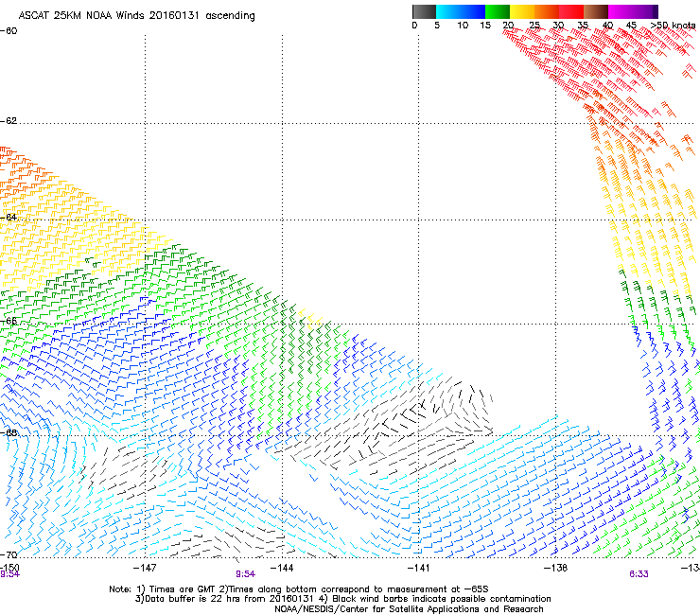Click the '-147' longitude label
This screenshot has width=700, height=615.
(x=145, y=568)
